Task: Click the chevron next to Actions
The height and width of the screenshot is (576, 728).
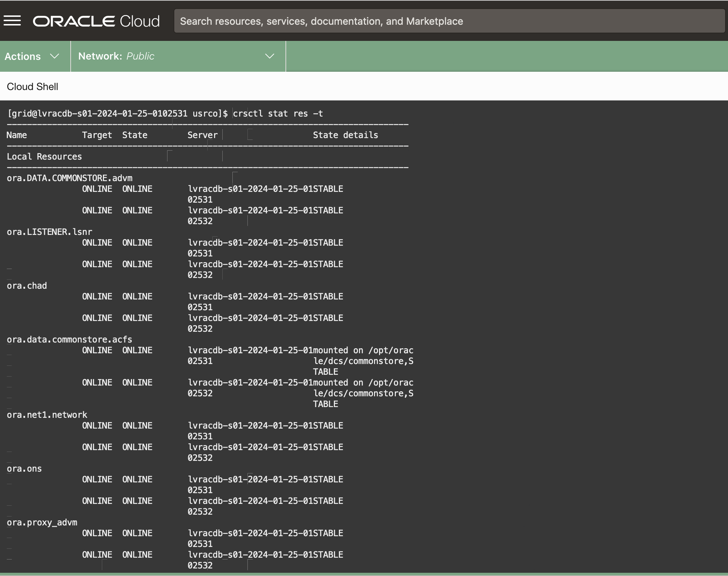Action: pyautogui.click(x=55, y=56)
